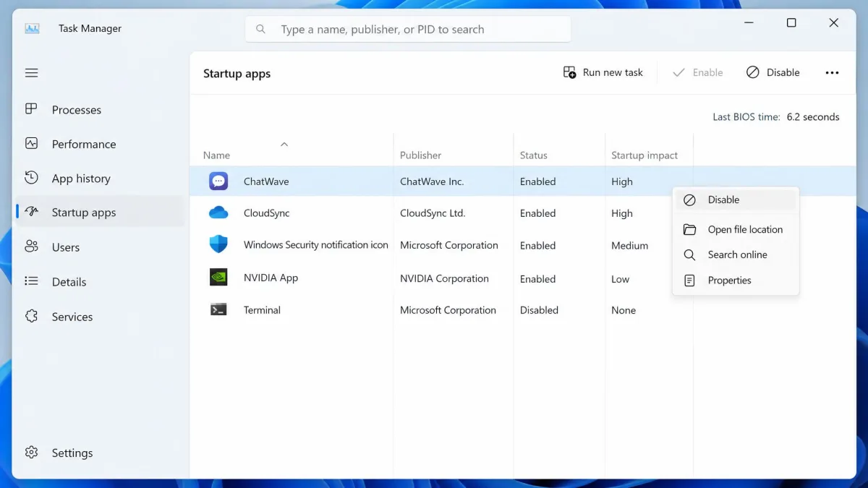The height and width of the screenshot is (488, 868).
Task: Click the sort arrow above Name column
Action: click(284, 144)
